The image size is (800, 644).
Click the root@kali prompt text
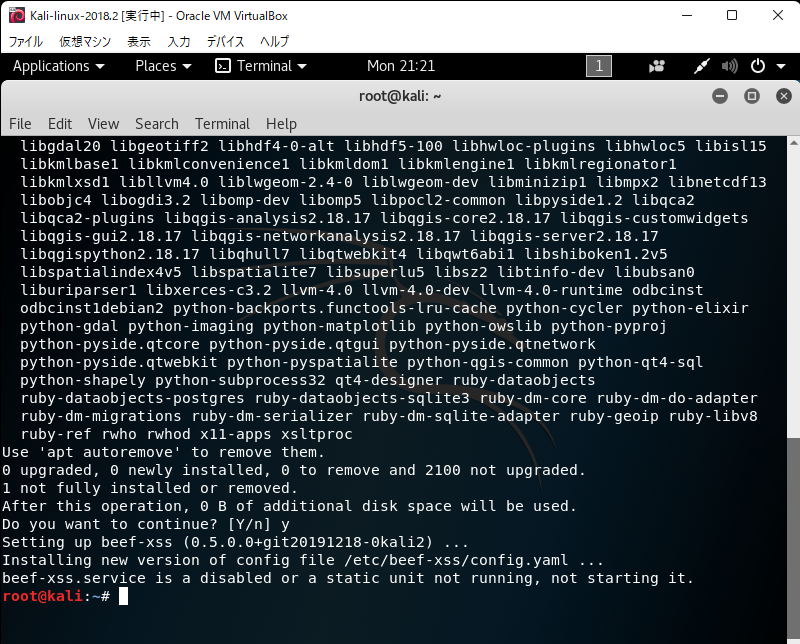pyautogui.click(x=43, y=596)
